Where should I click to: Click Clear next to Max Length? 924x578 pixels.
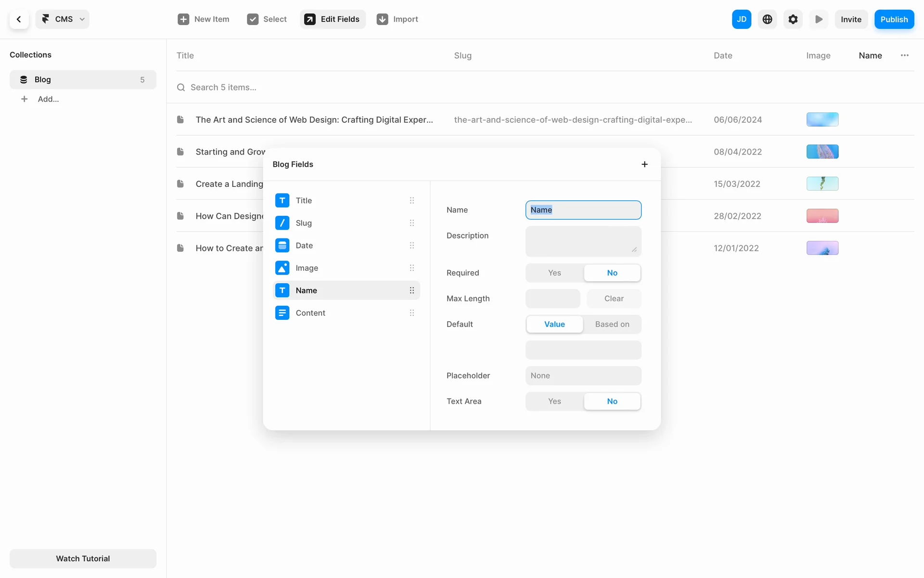pyautogui.click(x=614, y=299)
